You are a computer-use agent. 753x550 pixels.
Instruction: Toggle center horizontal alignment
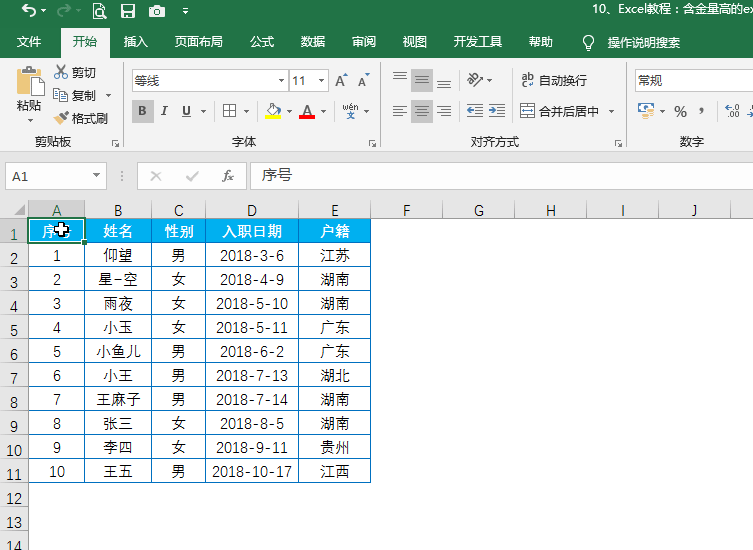(422, 111)
